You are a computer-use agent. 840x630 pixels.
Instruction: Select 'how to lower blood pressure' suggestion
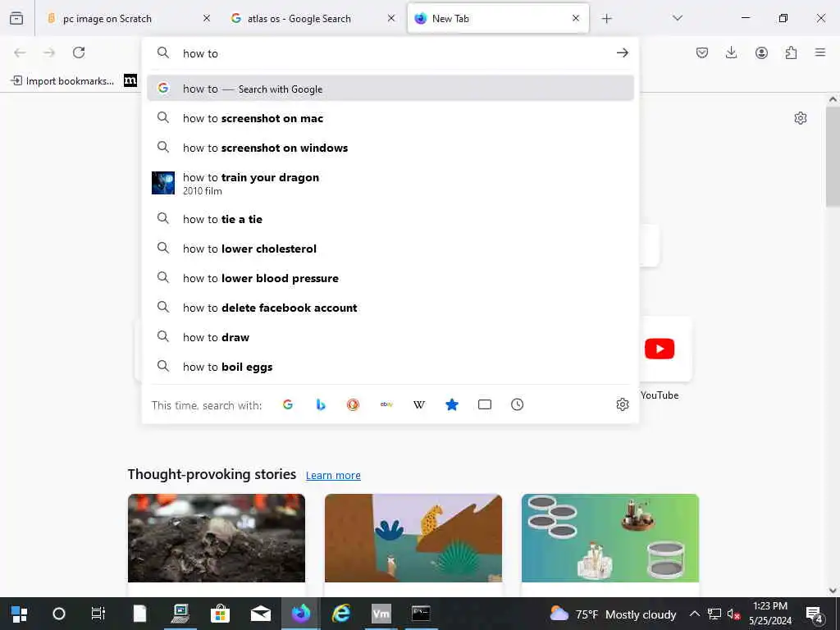(x=390, y=277)
